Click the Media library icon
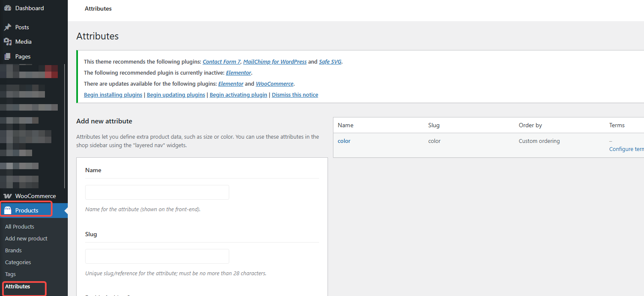The image size is (644, 296). pyautogui.click(x=8, y=42)
